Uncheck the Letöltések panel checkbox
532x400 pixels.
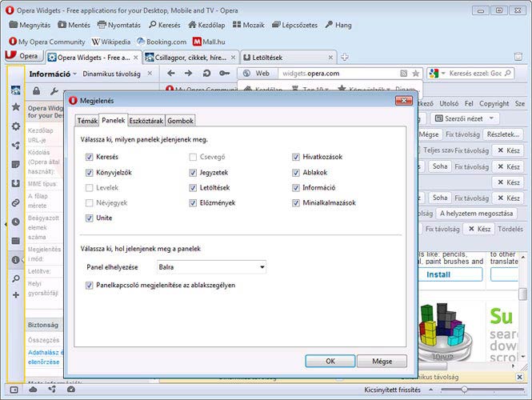[193, 188]
